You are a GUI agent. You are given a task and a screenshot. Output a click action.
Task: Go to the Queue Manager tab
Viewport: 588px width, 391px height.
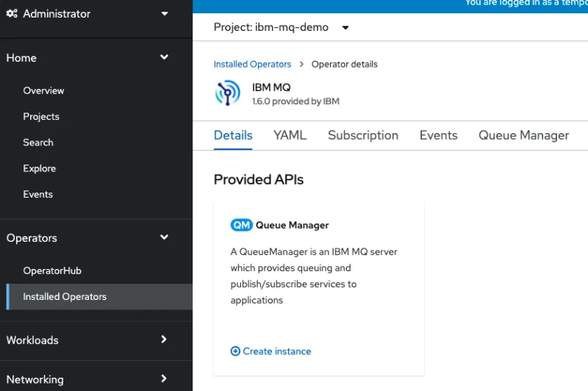(x=523, y=135)
